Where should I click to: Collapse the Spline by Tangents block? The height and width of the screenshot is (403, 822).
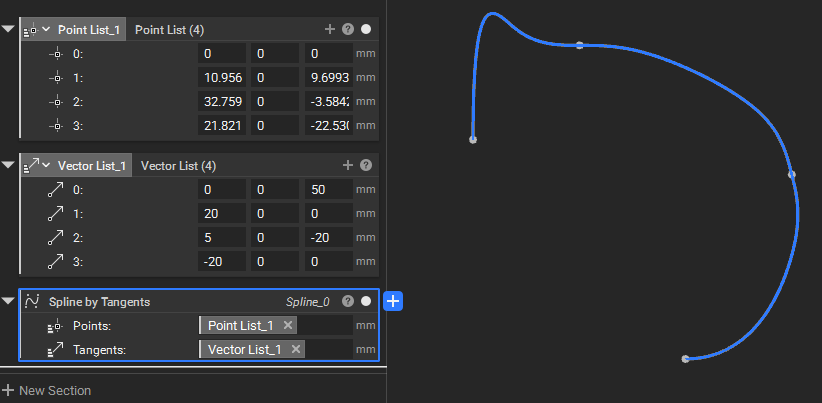tap(9, 301)
